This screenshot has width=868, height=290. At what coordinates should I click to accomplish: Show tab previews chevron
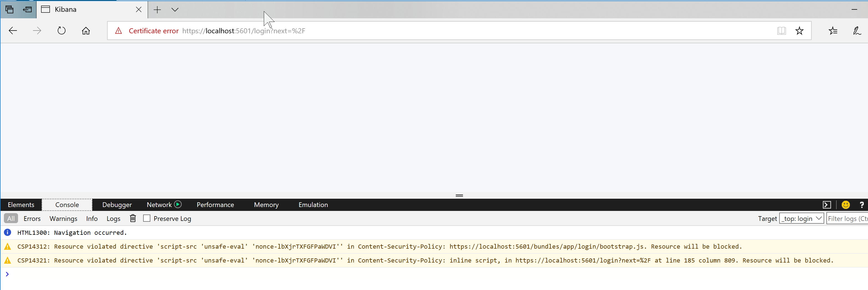(175, 10)
